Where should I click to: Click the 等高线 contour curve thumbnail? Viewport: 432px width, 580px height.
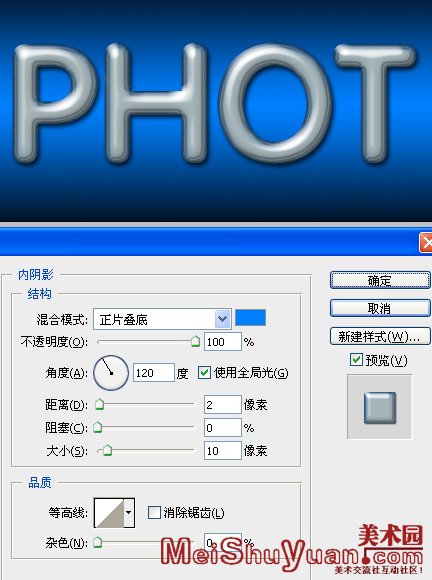(109, 513)
